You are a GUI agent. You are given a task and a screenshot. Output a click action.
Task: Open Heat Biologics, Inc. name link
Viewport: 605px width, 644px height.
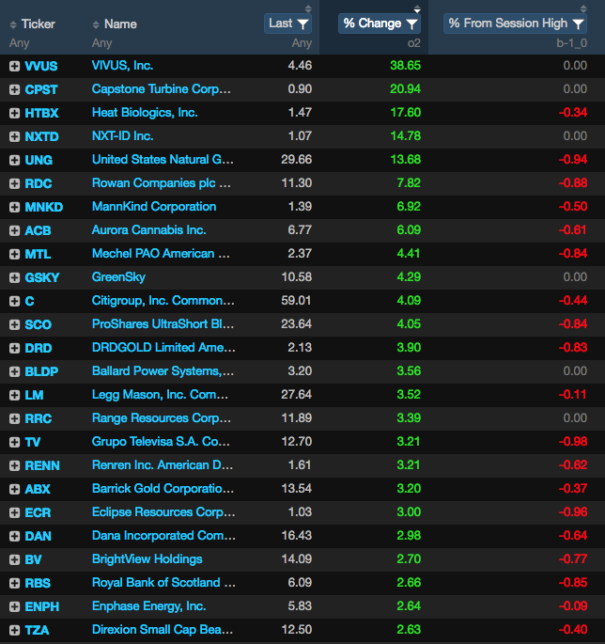(145, 113)
